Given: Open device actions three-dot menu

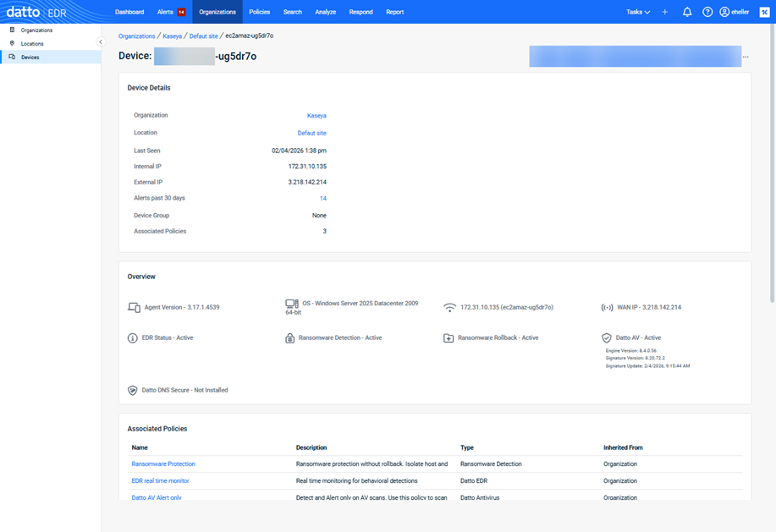Looking at the screenshot, I should coord(746,57).
